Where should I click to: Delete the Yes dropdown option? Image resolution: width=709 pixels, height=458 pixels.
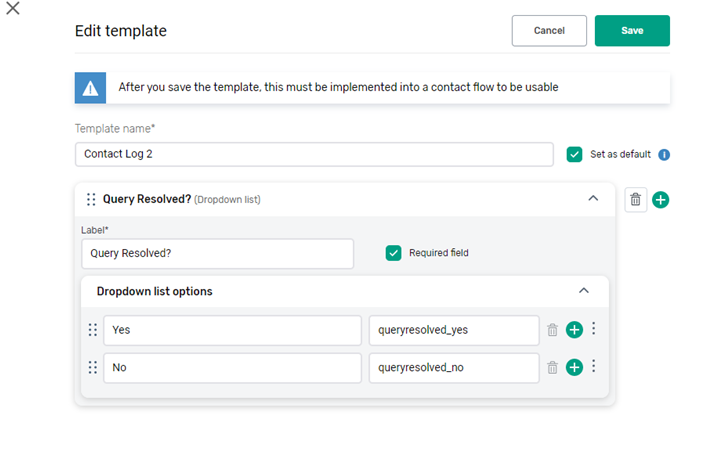tap(552, 330)
